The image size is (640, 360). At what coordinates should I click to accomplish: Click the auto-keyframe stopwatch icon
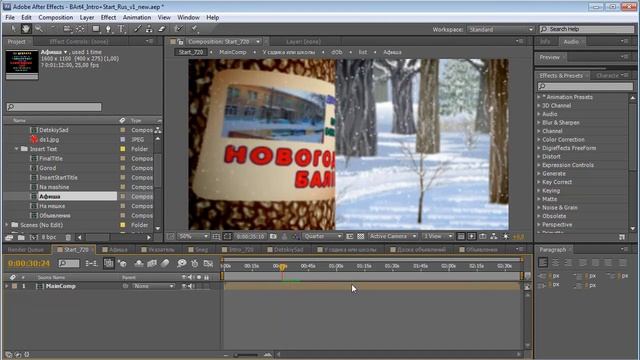195,264
